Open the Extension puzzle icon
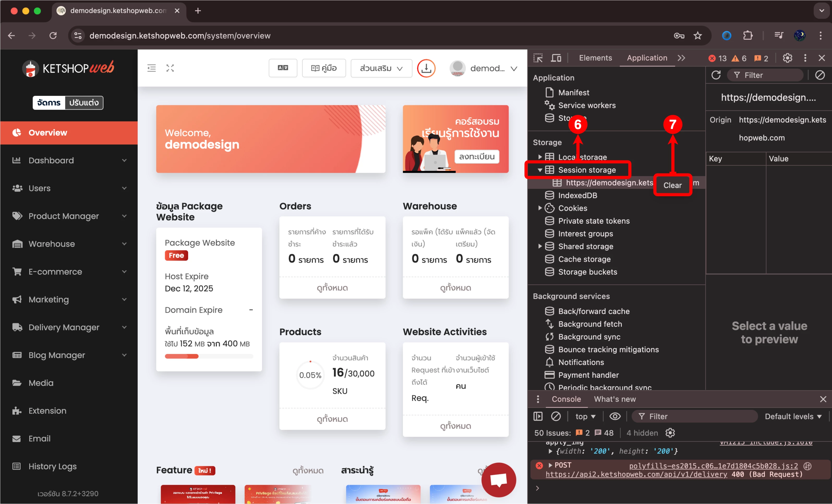This screenshot has width=832, height=504. [17, 411]
